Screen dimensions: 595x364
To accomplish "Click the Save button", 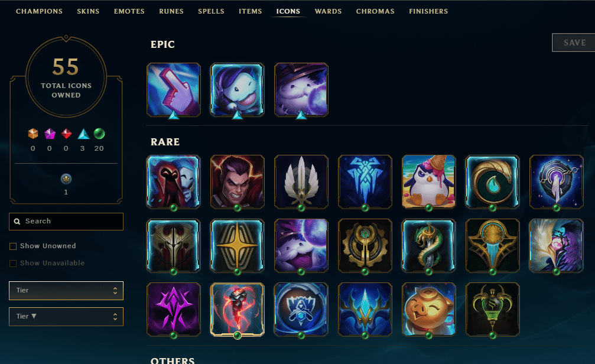I will click(574, 43).
